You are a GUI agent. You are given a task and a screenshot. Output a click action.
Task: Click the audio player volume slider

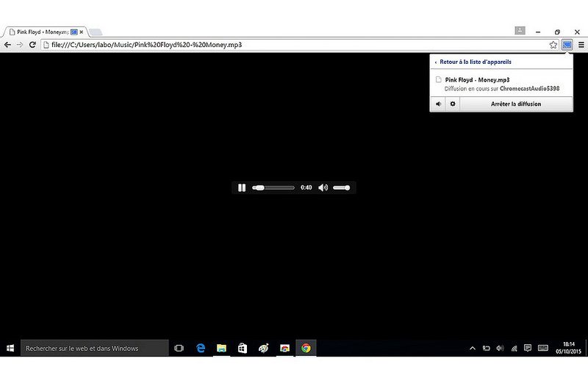(x=341, y=188)
